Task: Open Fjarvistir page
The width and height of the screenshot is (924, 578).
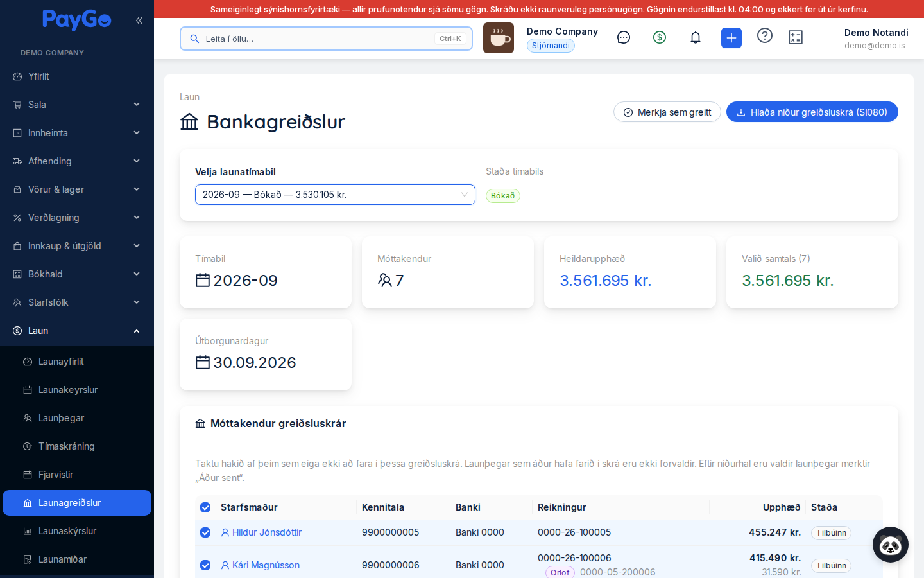Action: (77, 475)
